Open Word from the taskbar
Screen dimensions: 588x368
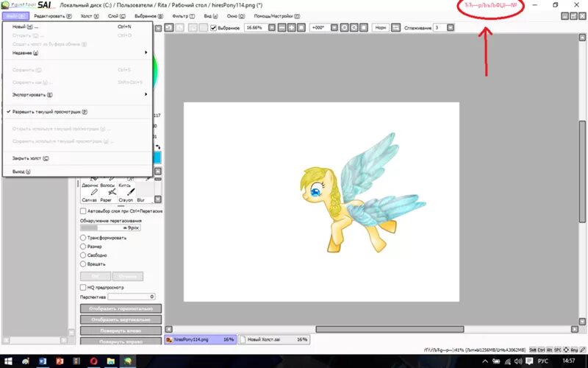point(43,361)
